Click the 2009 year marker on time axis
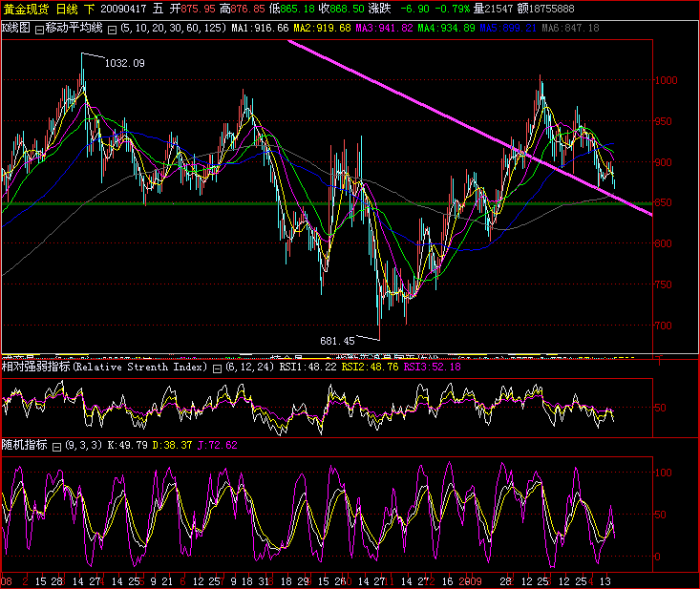The image size is (700, 589). click(x=471, y=581)
